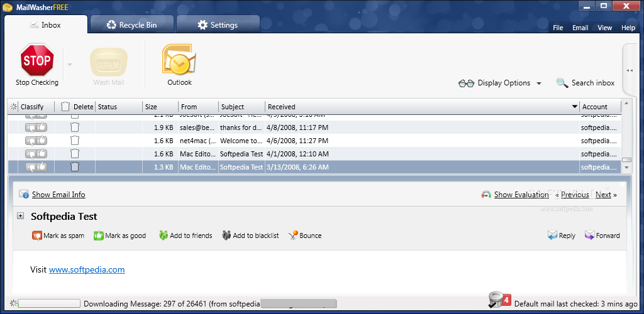
Task: Thumbs-down the 4/1/2008 Softpedia Test email
Action: point(31,154)
